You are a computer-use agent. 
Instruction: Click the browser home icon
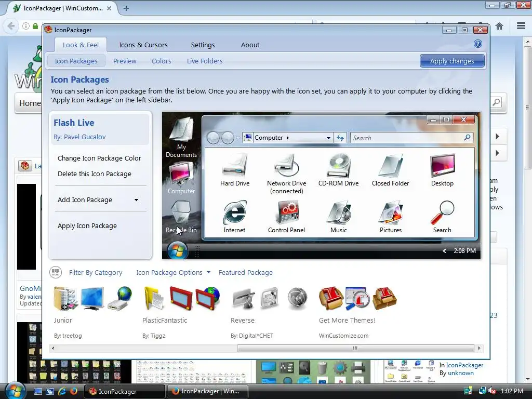(499, 26)
